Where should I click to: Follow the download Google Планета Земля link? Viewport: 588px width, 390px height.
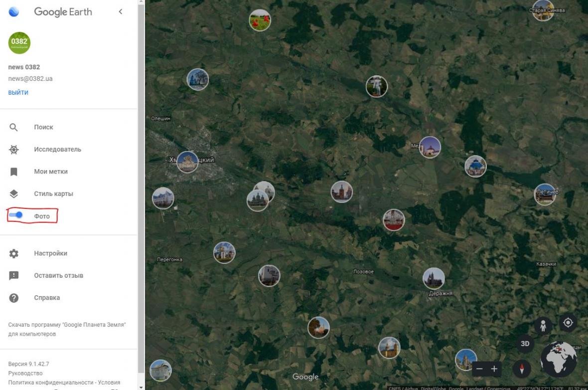click(67, 329)
